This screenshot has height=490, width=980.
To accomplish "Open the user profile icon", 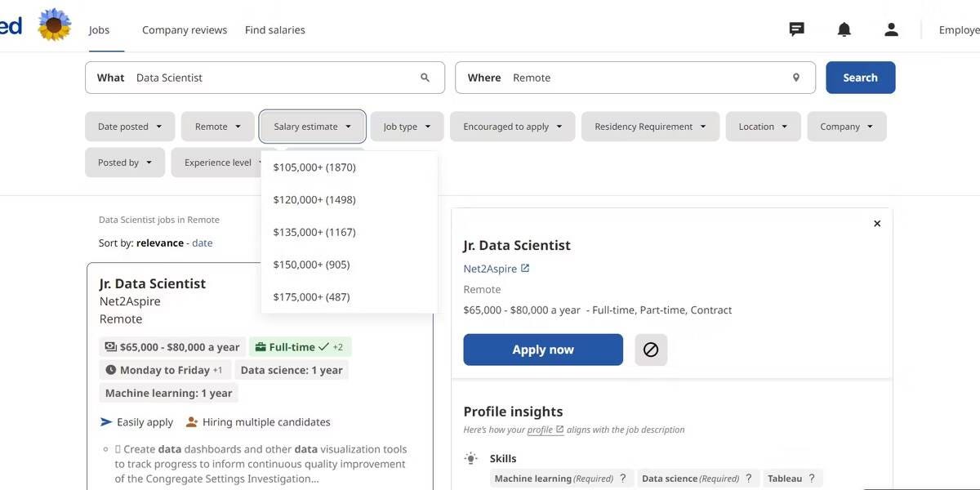I will [x=891, y=29].
